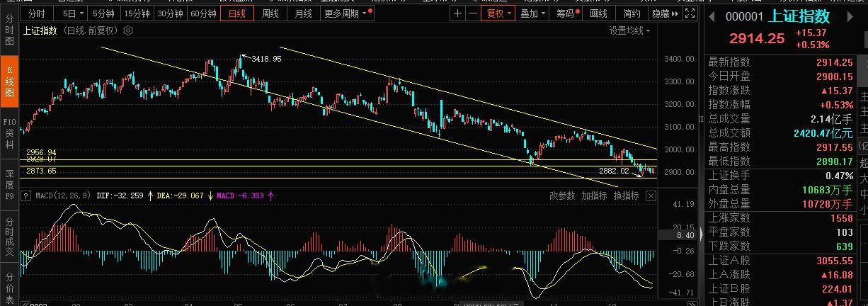Open the 分时图 sidebar view
The width and height of the screenshot is (868, 306).
point(10,31)
